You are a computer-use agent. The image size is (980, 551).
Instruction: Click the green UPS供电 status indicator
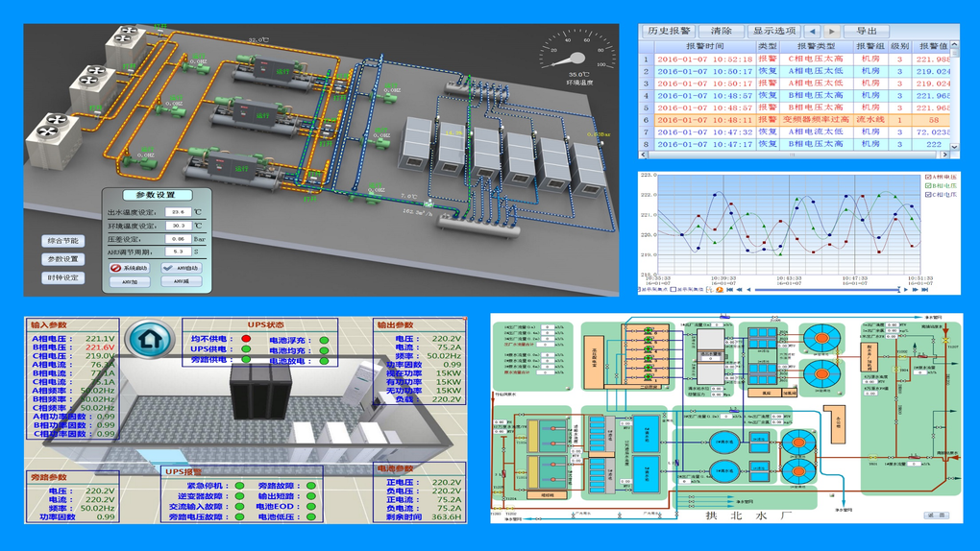pos(246,349)
